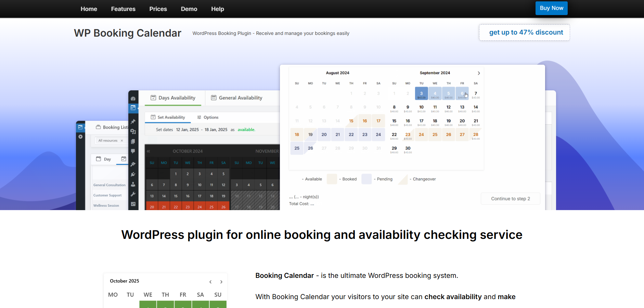Viewport: 644px width, 308px height.
Task: Click the green 'available.' status word
Action: (246, 130)
